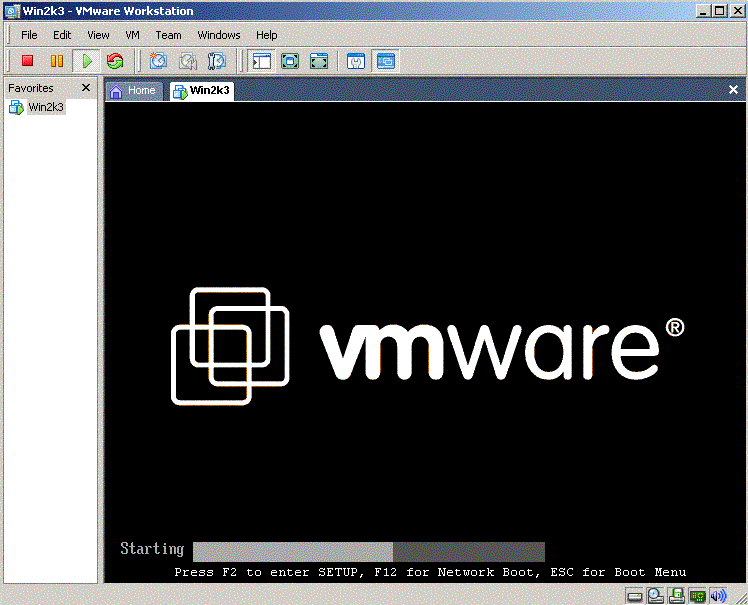Switch to the Home tab
This screenshot has height=605, width=748.
point(134,91)
